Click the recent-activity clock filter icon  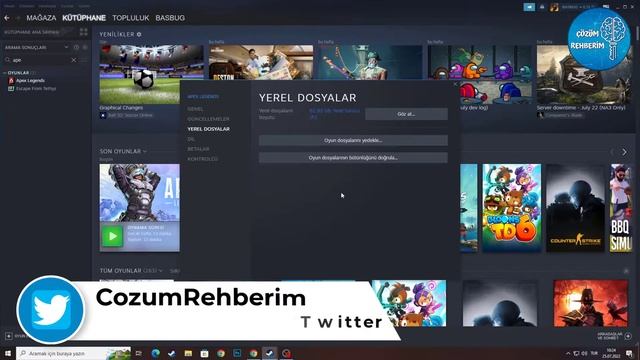[76, 47]
